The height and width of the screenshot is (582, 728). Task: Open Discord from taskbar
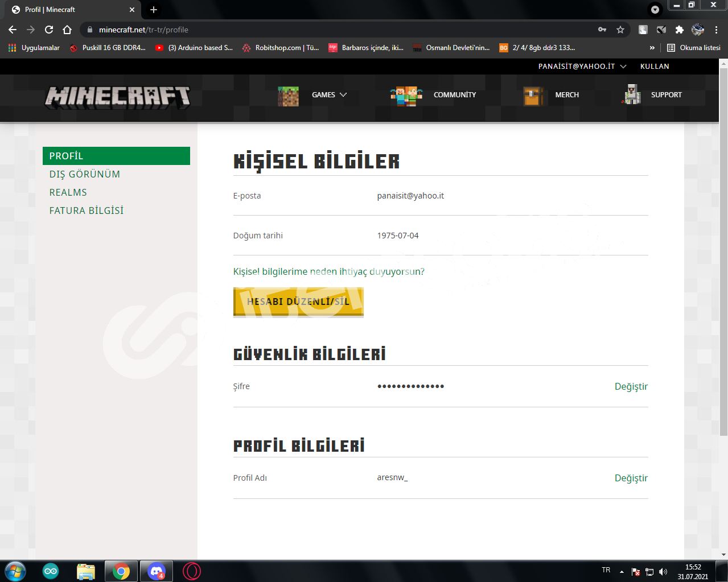(x=156, y=571)
